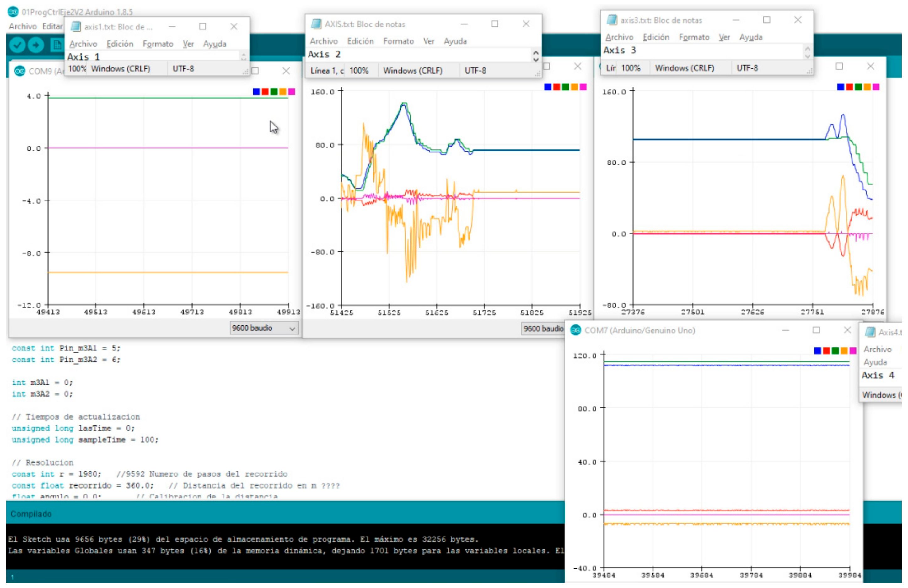Screen dimensions: 908x588
Task: Click the New sketch file icon
Action: pos(57,45)
